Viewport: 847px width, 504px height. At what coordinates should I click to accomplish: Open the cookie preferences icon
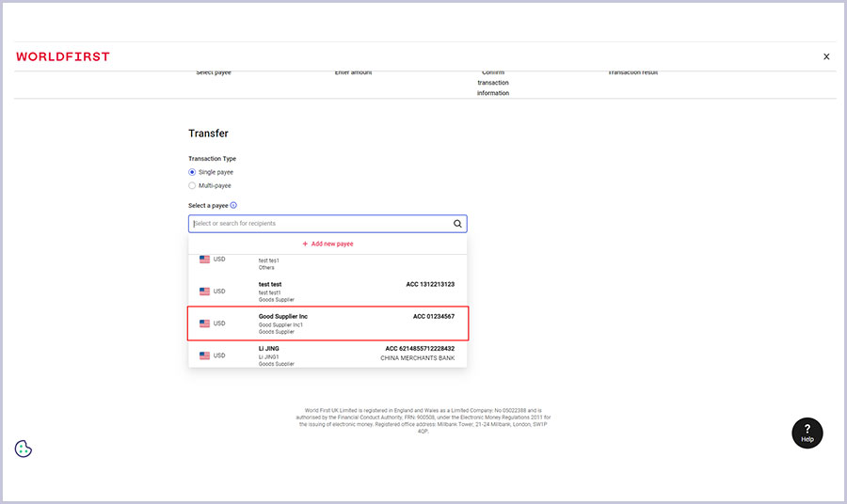tap(24, 449)
